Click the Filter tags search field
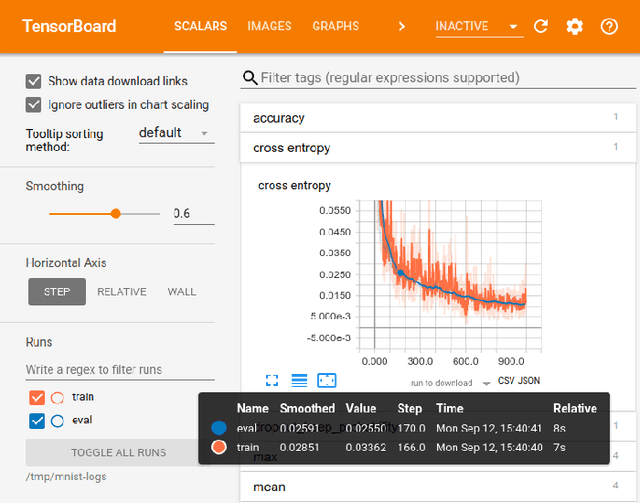640x503 pixels. [x=440, y=78]
